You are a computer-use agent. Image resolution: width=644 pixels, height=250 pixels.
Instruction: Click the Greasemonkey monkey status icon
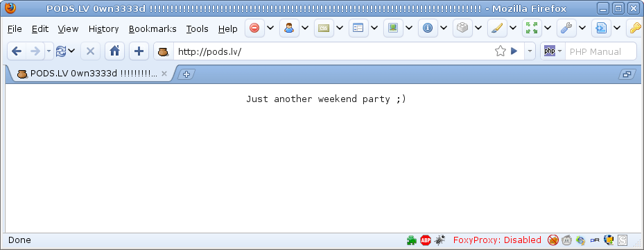pyautogui.click(x=567, y=240)
